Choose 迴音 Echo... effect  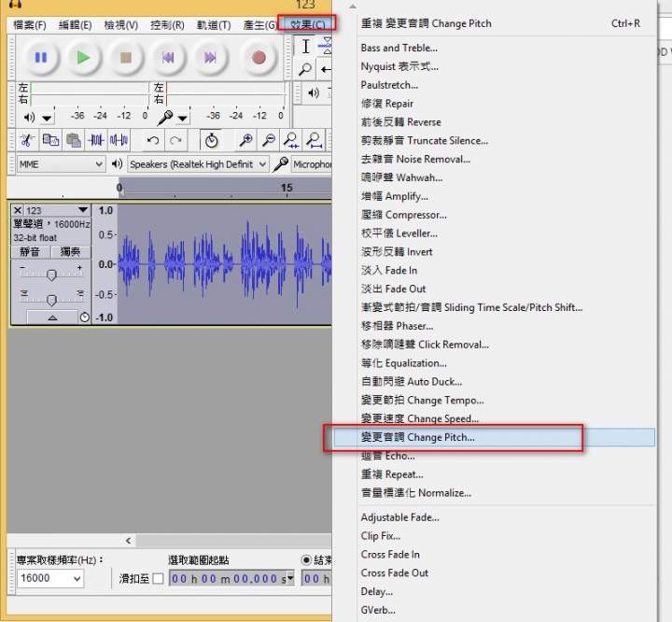(494, 456)
